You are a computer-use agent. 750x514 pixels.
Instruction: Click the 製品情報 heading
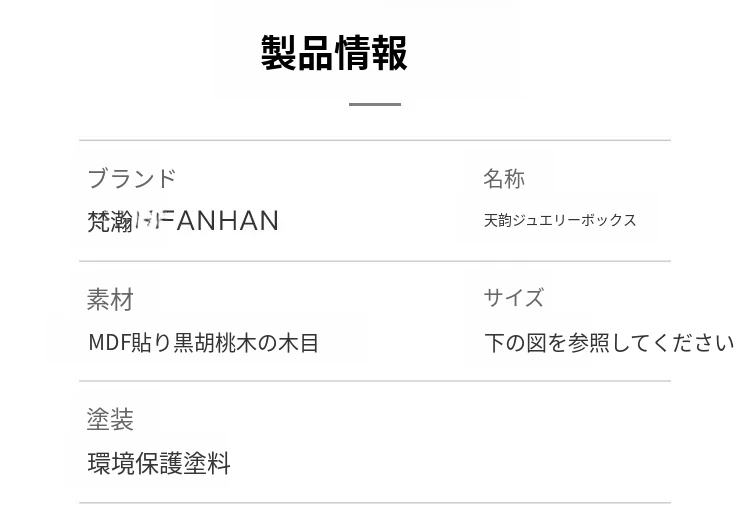(334, 53)
